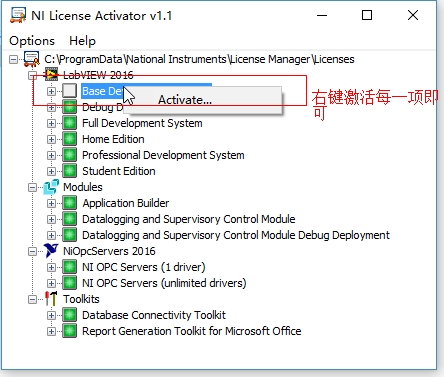This screenshot has width=444, height=377.
Task: Click green icon for Datalogging and Supervisory Control Module
Action: 69,219
